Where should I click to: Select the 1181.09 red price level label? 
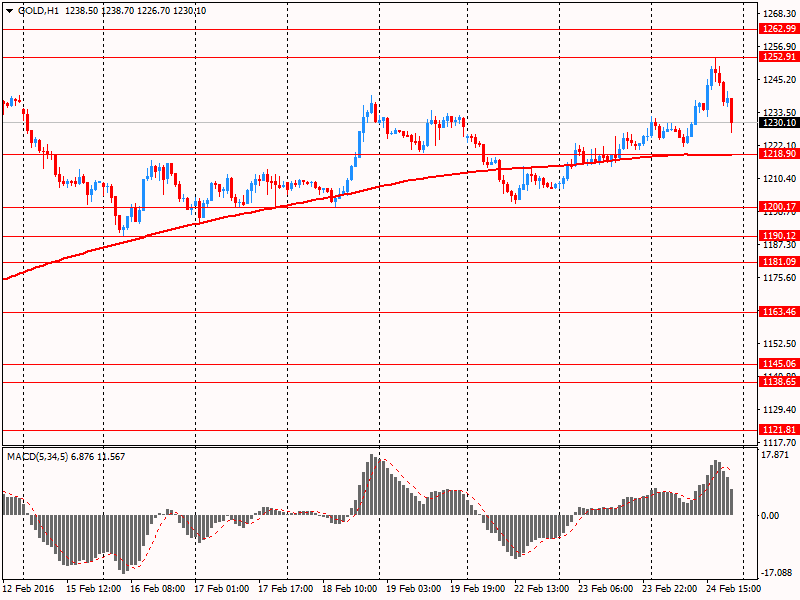coord(777,262)
